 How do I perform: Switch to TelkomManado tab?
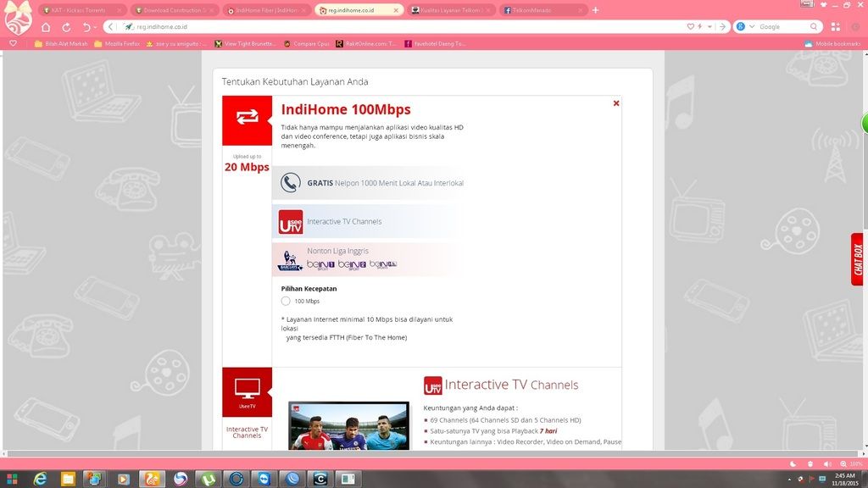coord(542,10)
